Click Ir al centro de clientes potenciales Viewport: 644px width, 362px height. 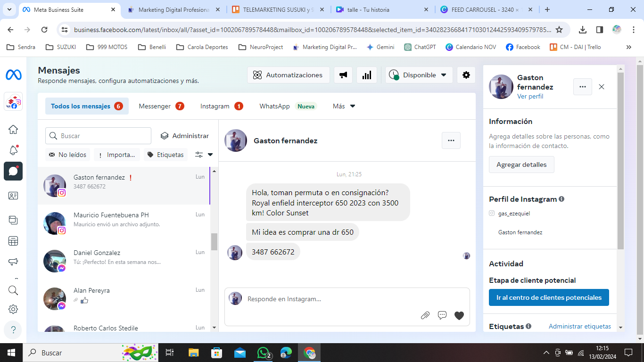(x=549, y=297)
